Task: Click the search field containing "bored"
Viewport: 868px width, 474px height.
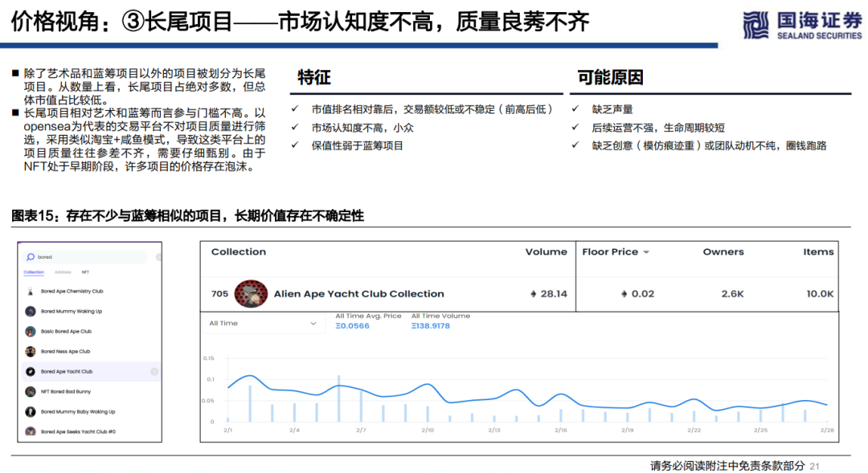Action: click(88, 257)
